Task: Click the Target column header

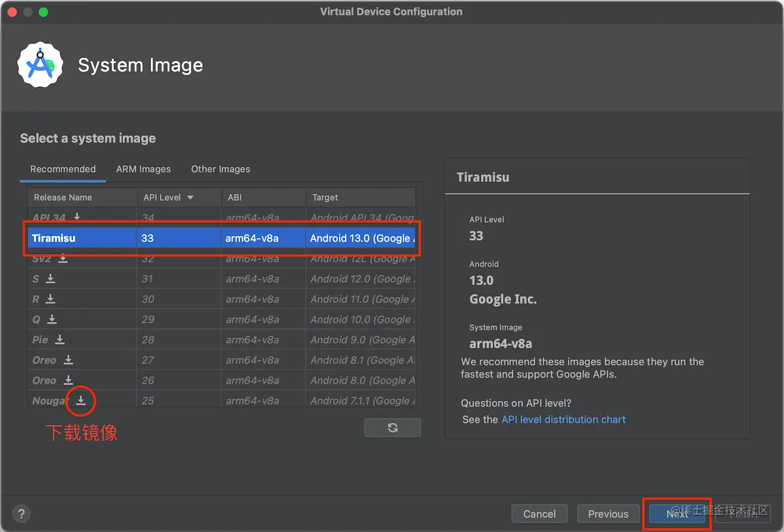Action: click(x=361, y=198)
